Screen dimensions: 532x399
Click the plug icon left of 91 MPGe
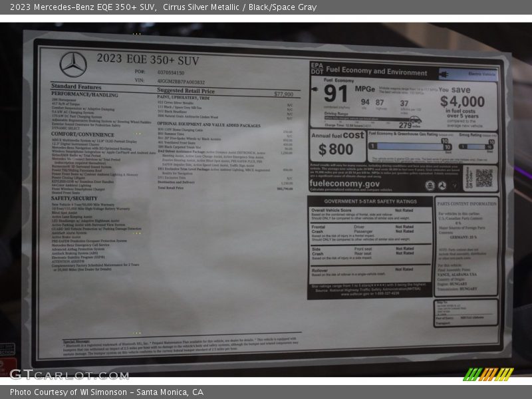pyautogui.click(x=315, y=89)
